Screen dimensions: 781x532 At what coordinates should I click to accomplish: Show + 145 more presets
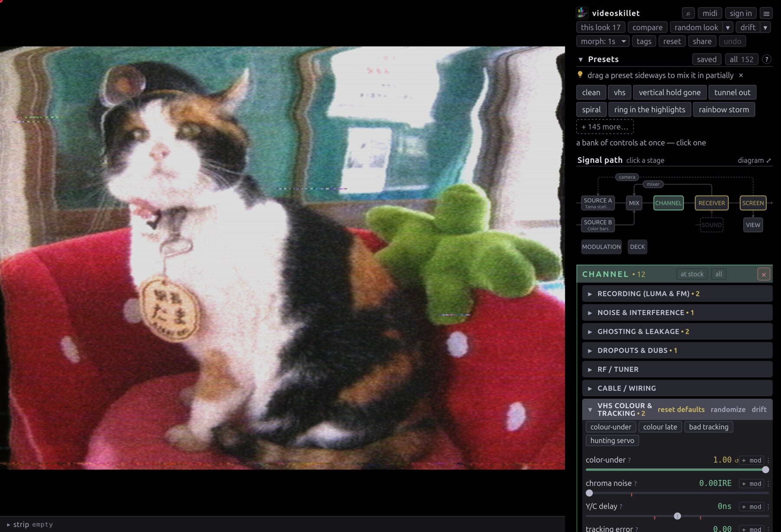click(605, 127)
